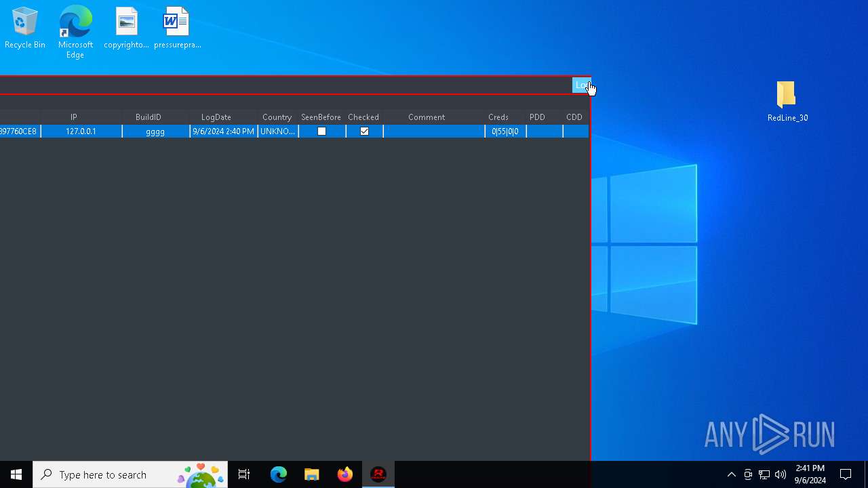868x488 pixels.
Task: Sort by the SeenBefore column header
Action: pyautogui.click(x=321, y=117)
